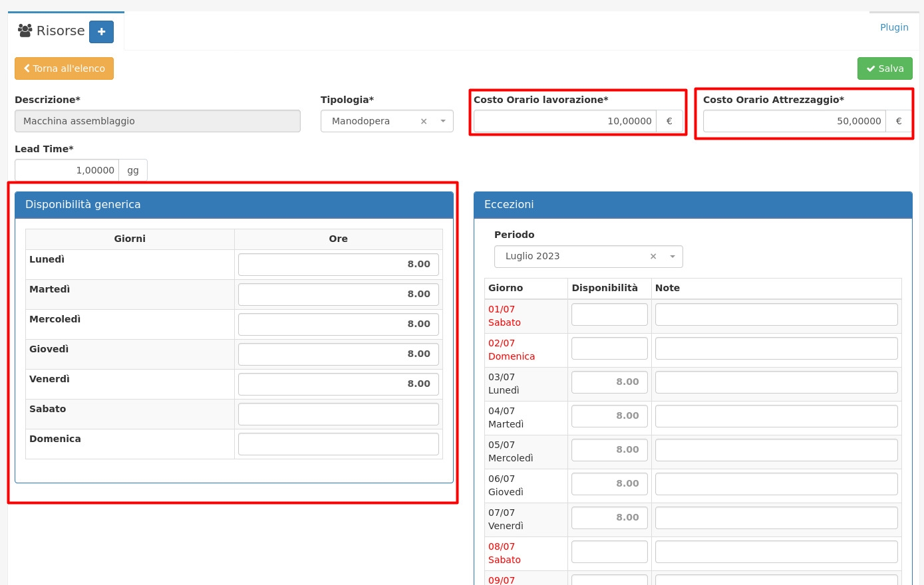Clear the Luglio 2023 period with the x
The height and width of the screenshot is (585, 924).
653,257
